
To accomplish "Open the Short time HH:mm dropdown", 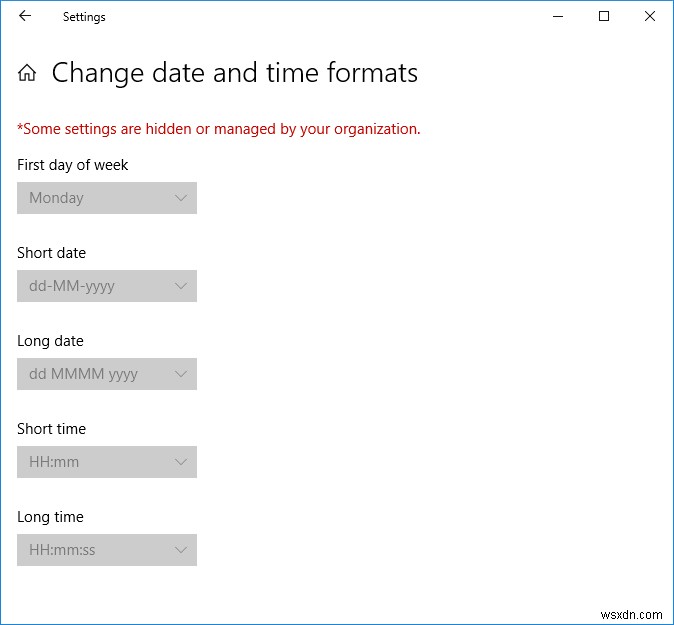I will tap(107, 462).
